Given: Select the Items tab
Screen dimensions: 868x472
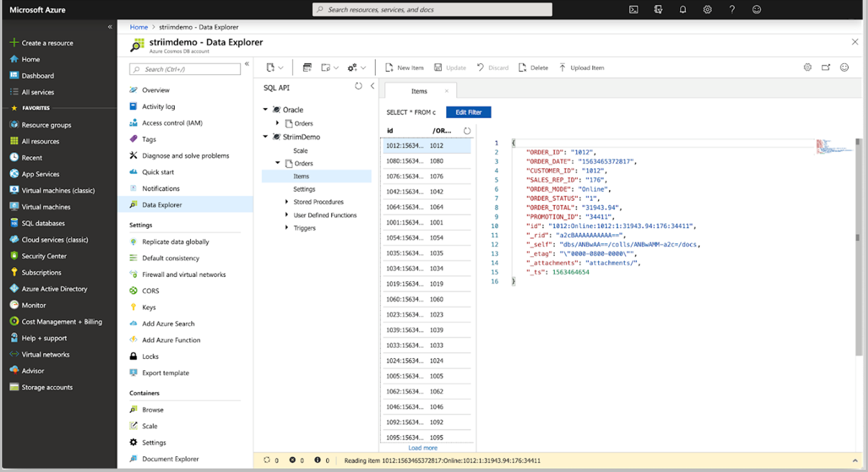Looking at the screenshot, I should [x=419, y=91].
